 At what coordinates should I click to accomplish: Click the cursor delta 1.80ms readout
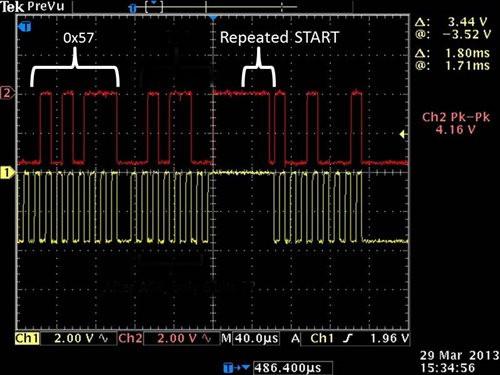[467, 53]
